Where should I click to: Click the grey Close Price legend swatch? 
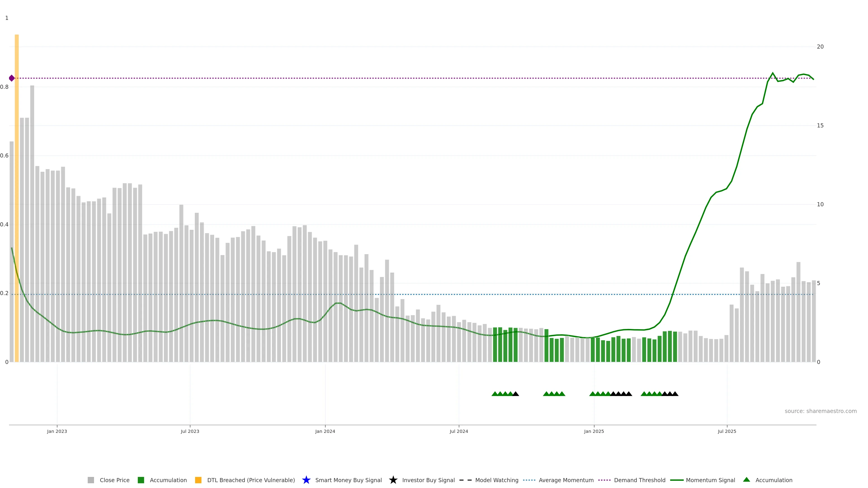91,480
